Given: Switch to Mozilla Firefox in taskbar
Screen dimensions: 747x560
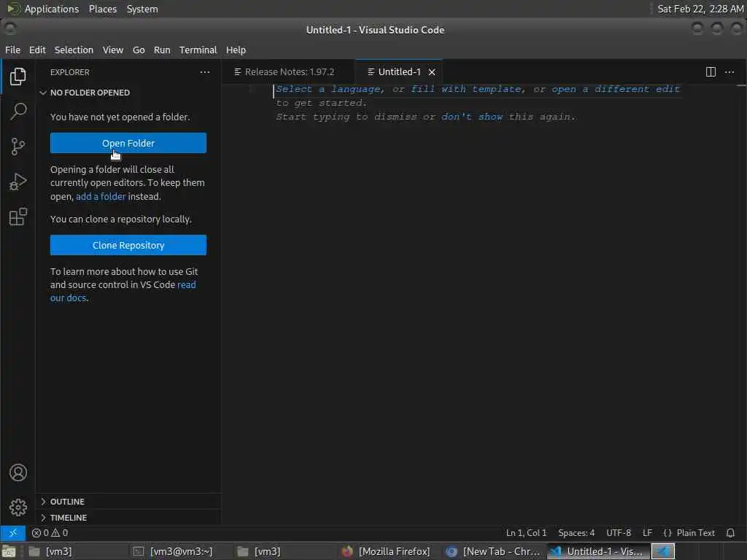Looking at the screenshot, I should [387, 551].
